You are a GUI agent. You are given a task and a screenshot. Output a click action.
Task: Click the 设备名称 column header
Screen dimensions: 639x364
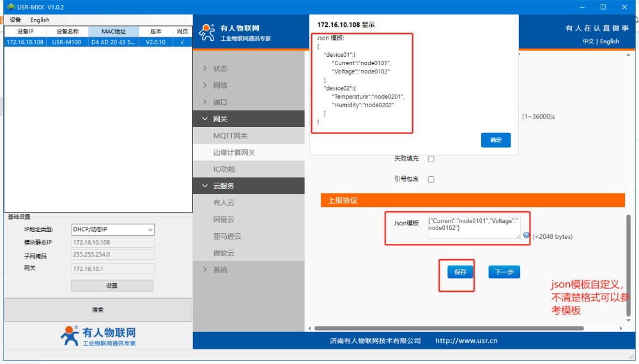point(67,31)
